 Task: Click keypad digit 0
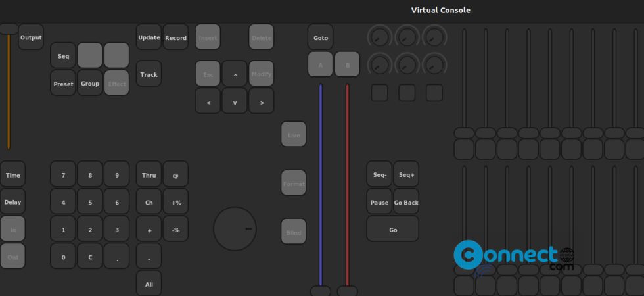[63, 256]
